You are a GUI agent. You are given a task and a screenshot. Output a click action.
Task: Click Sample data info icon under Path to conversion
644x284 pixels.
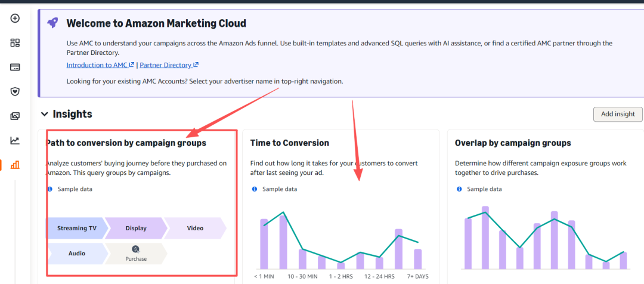point(49,189)
